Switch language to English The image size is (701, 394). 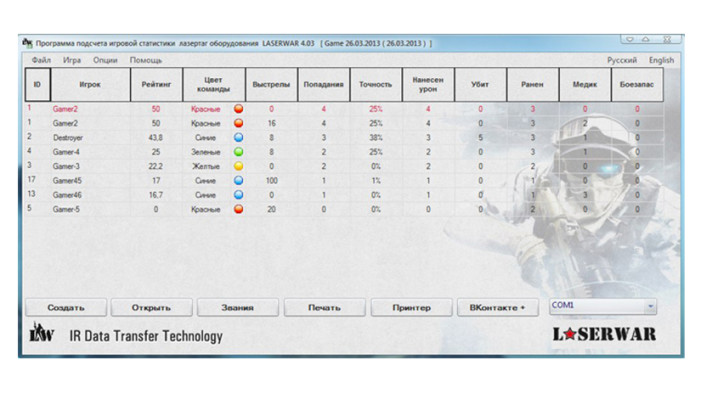coord(661,60)
